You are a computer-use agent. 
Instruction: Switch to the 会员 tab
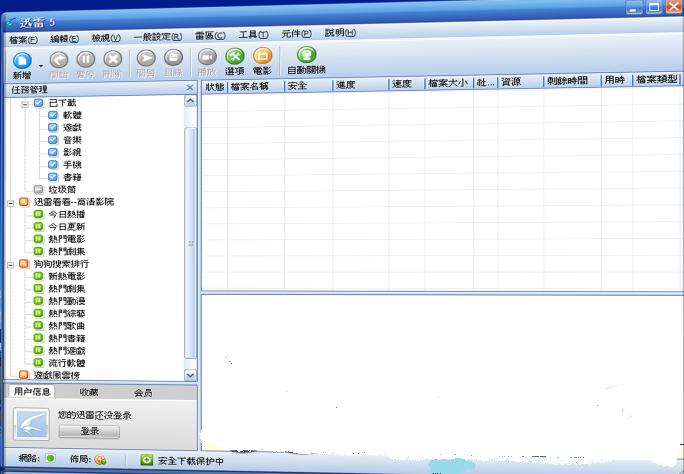pos(143,393)
